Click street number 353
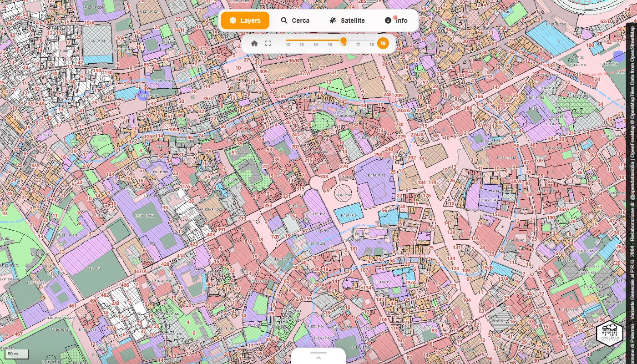The height and width of the screenshot is (364, 637). [x=268, y=206]
